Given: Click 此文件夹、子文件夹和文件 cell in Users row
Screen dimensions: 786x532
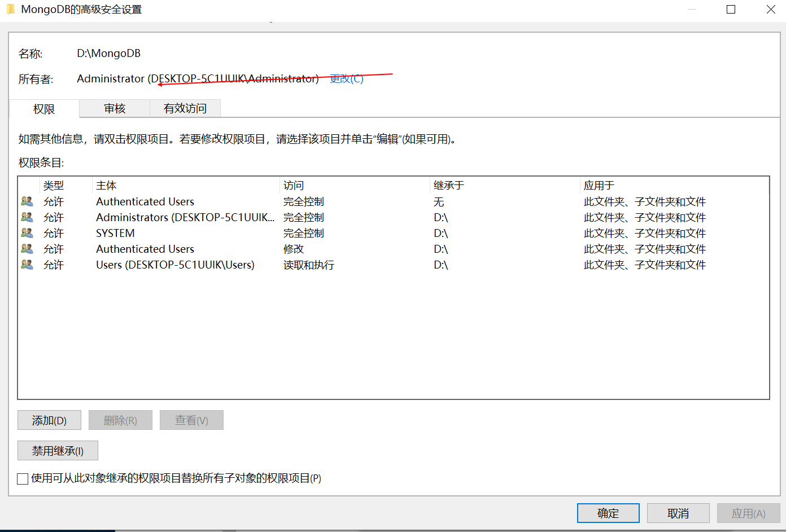Looking at the screenshot, I should click(645, 265).
